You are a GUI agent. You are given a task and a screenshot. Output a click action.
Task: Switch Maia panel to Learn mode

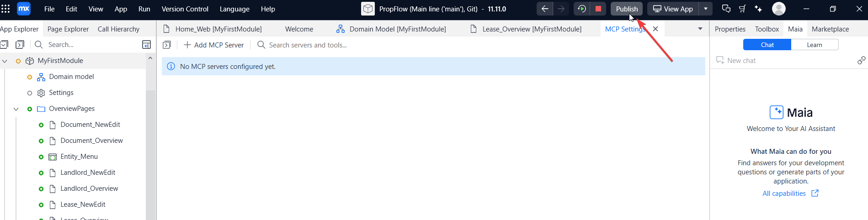pyautogui.click(x=815, y=45)
